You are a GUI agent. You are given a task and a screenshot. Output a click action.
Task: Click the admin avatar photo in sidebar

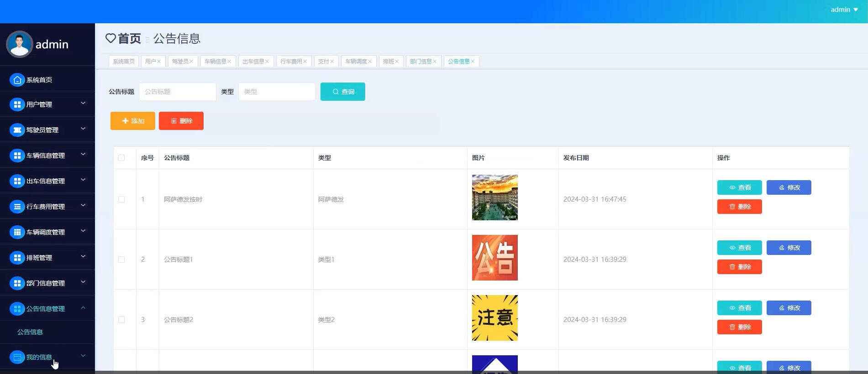[x=19, y=44]
